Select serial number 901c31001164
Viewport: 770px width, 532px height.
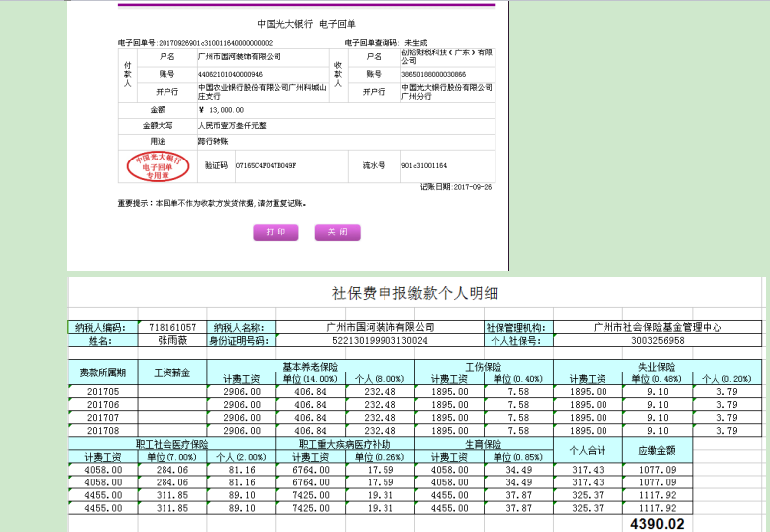click(424, 165)
